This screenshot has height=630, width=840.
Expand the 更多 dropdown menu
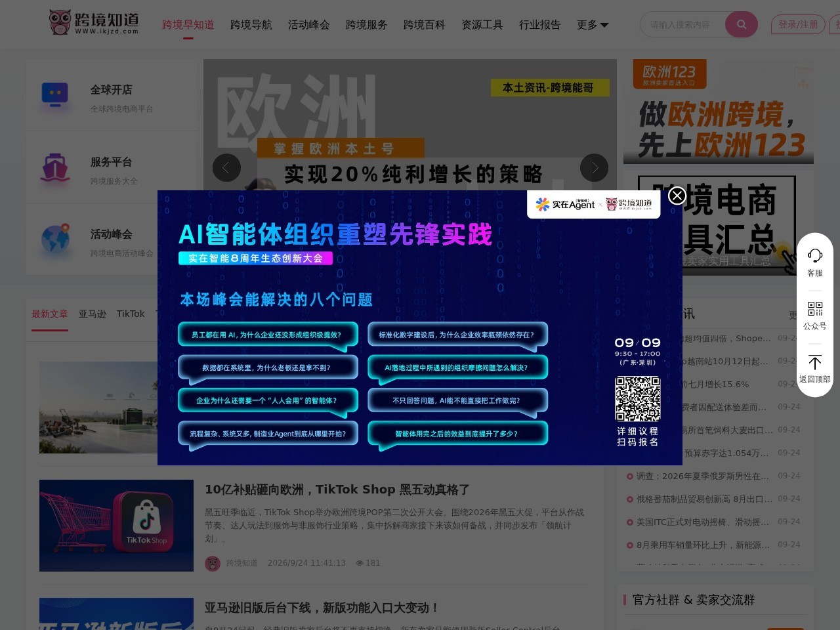click(593, 24)
